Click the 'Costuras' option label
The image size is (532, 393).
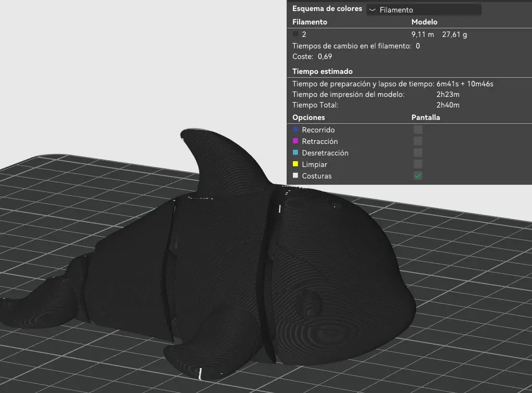pos(316,176)
